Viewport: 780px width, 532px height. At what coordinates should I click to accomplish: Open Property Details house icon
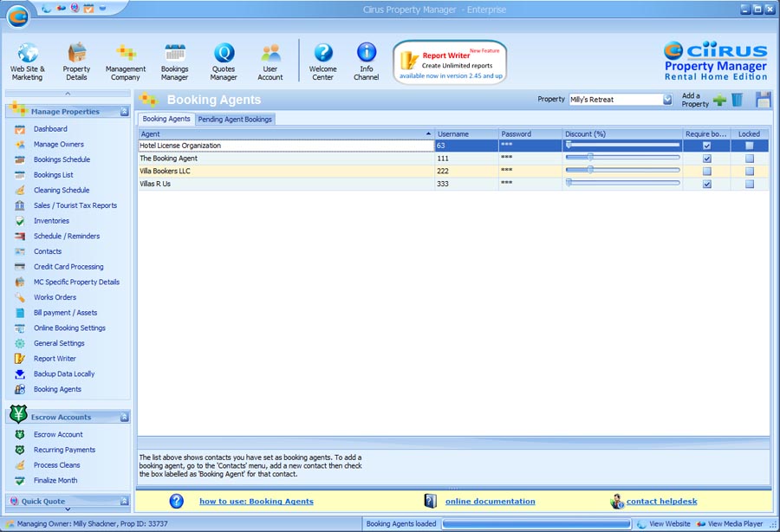(76, 53)
